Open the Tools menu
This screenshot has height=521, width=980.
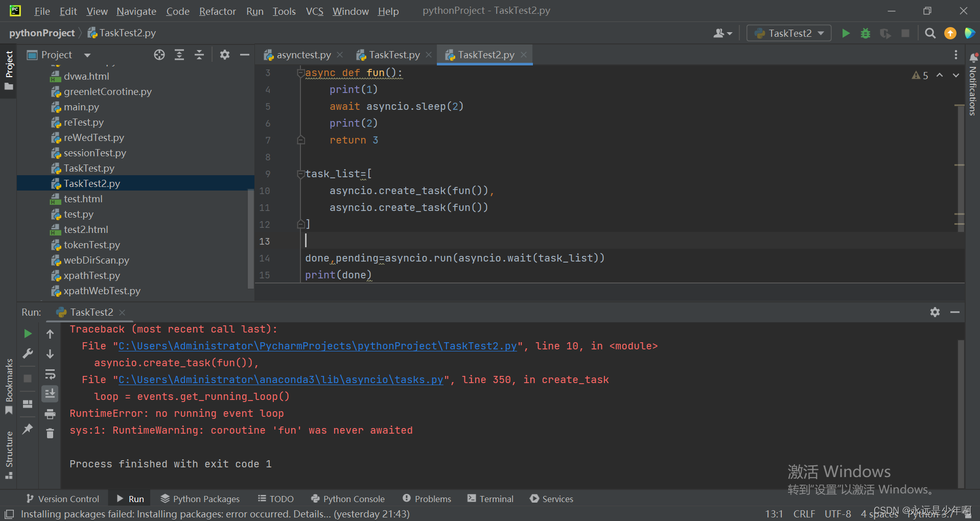284,11
